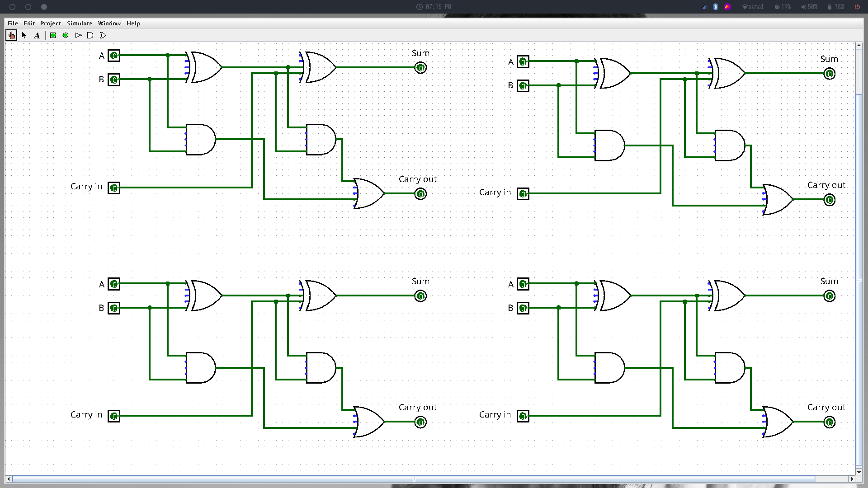Open the Simulate menu
This screenshot has height=488, width=868.
(80, 23)
